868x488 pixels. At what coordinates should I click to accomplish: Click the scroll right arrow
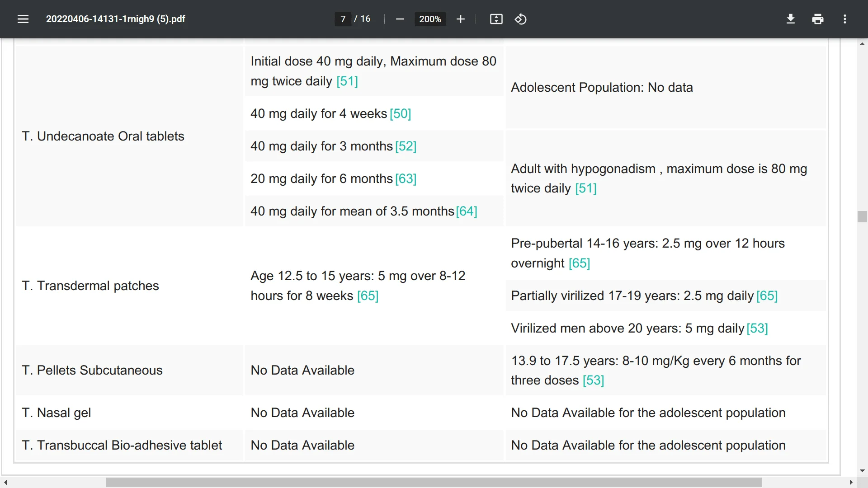click(851, 482)
